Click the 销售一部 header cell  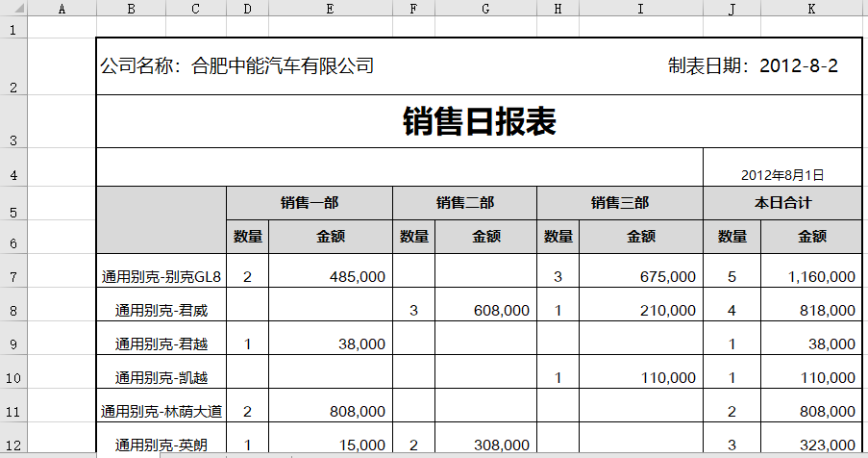[x=309, y=203]
